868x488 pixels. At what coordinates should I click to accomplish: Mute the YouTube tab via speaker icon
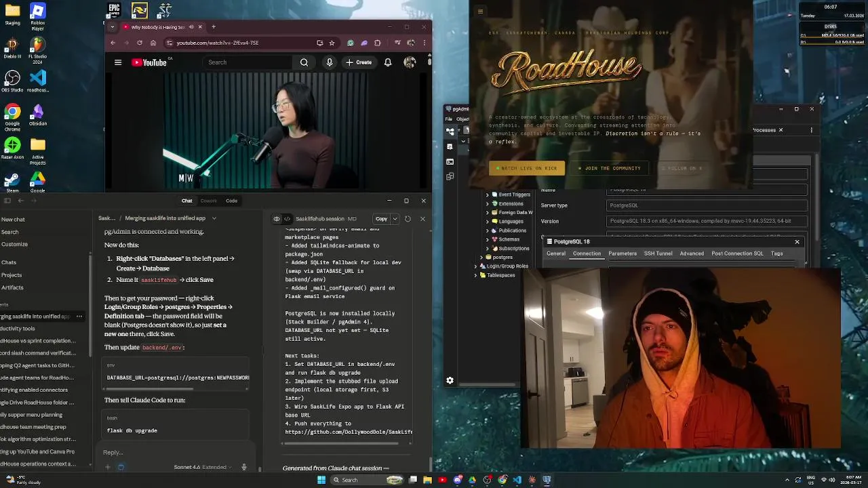[191, 27]
